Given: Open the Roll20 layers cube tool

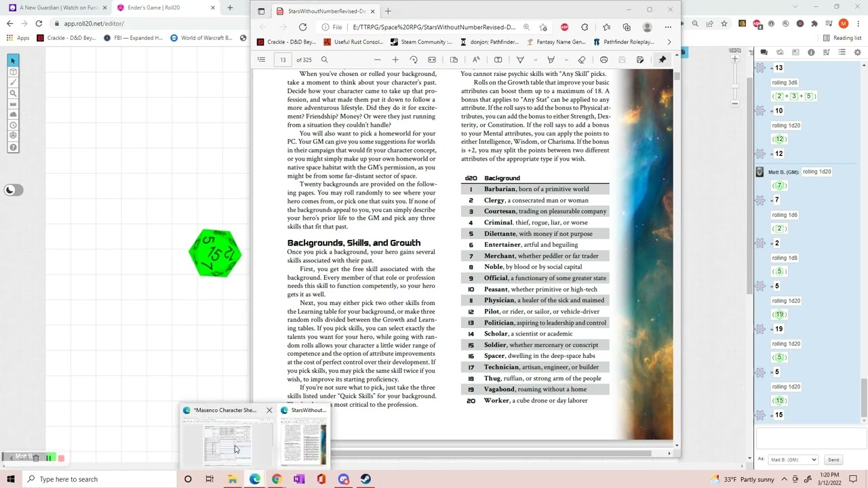Looking at the screenshot, I should pos(13,72).
